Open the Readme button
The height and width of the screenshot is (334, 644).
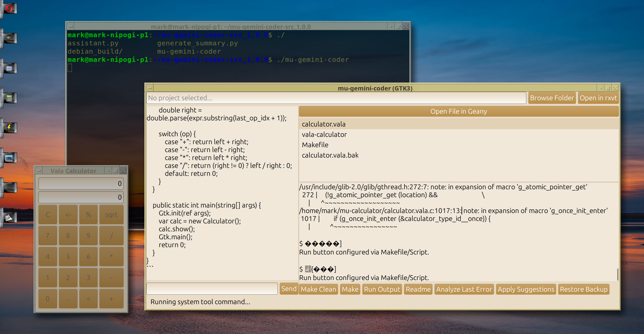(x=418, y=289)
